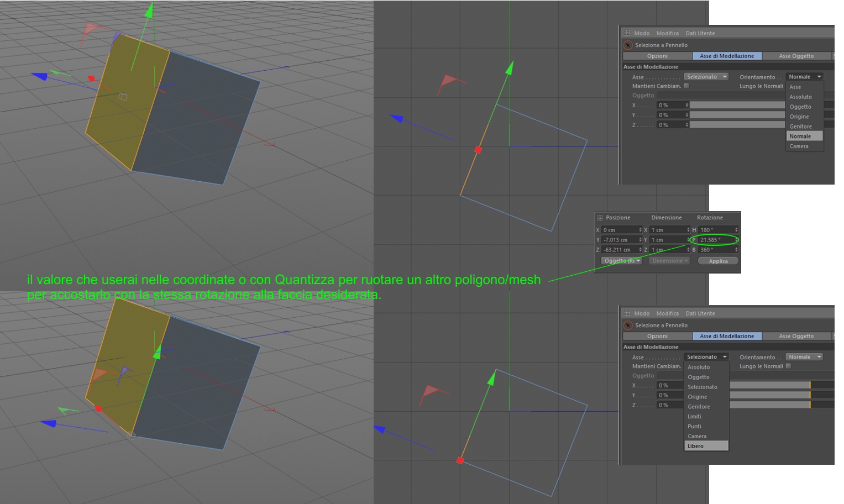Viewport: 844px width, 504px height.
Task: Open Dati Utente menu in upper panel
Action: [x=700, y=33]
